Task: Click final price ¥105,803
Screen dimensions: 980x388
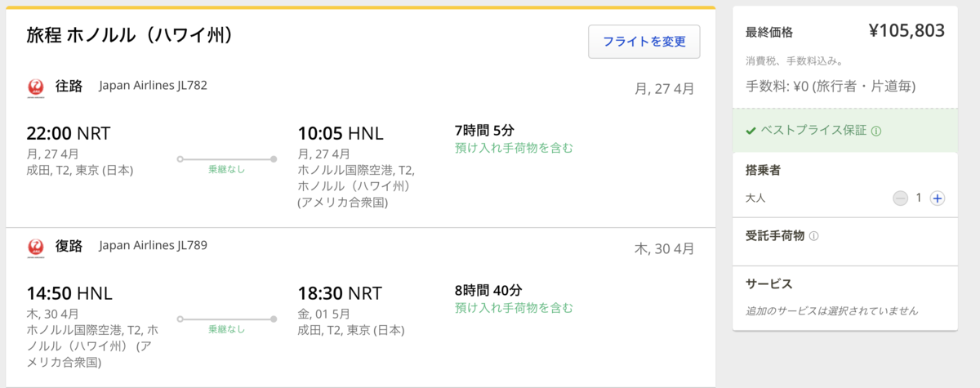Action: [906, 31]
